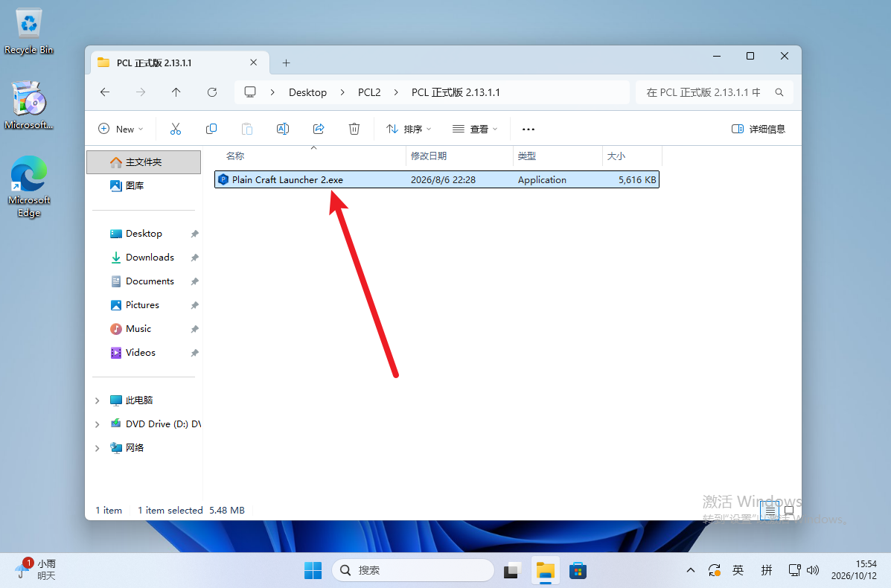The height and width of the screenshot is (588, 891).
Task: Go back with the Back arrow
Action: pyautogui.click(x=105, y=92)
